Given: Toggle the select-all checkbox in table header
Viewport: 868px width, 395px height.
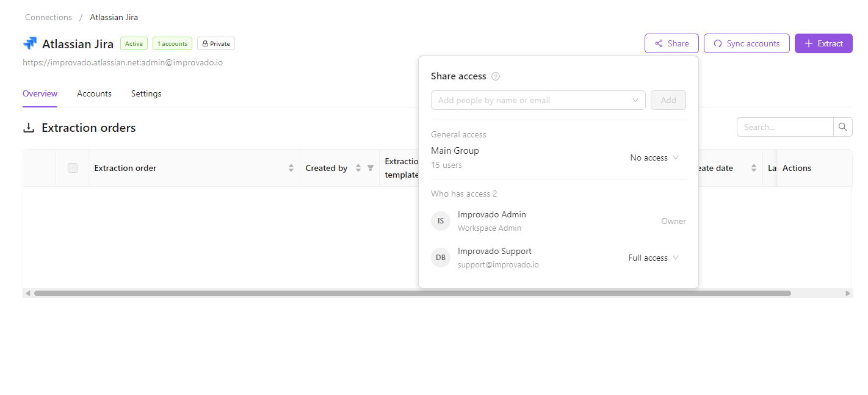Looking at the screenshot, I should 73,168.
